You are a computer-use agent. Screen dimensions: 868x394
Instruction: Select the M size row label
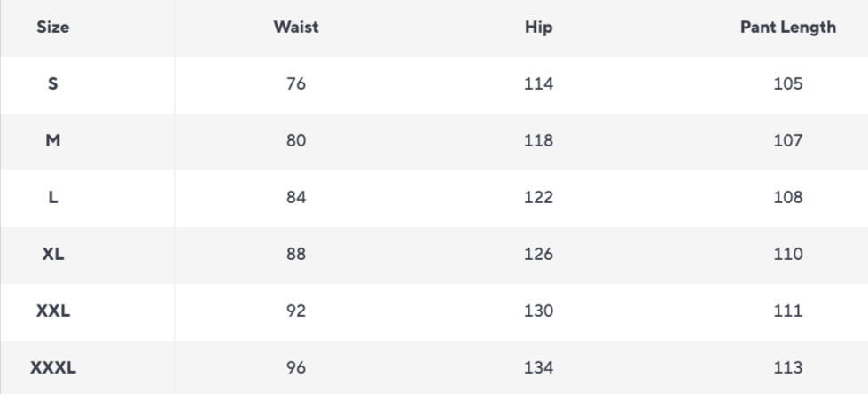[x=53, y=141]
